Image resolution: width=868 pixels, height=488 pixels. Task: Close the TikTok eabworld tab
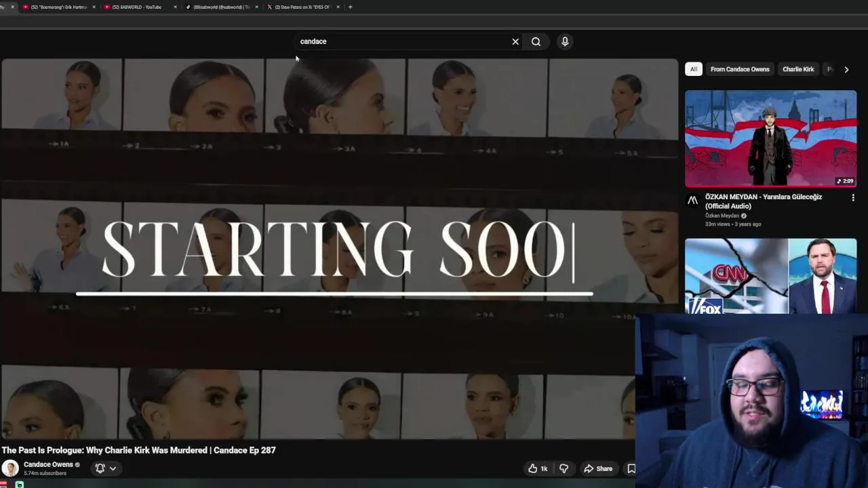click(256, 7)
